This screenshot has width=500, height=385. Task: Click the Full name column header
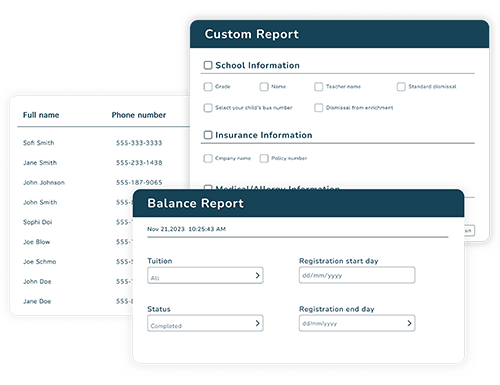point(41,115)
